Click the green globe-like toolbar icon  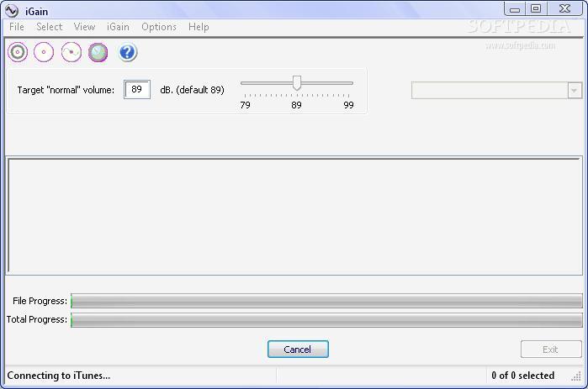(98, 52)
